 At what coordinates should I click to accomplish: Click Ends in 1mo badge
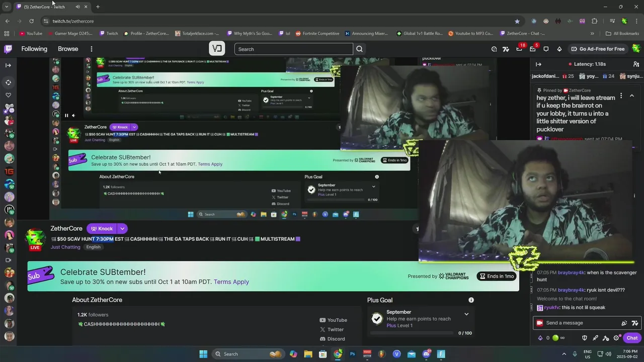point(497,276)
